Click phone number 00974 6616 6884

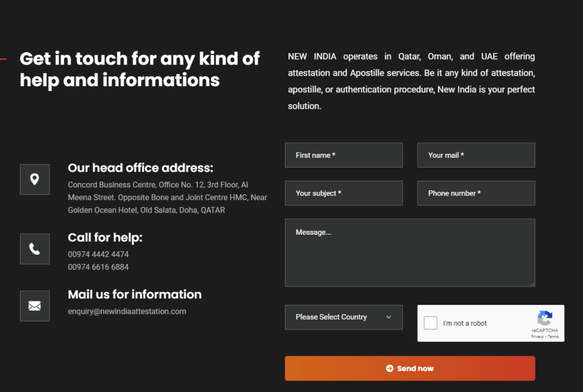pyautogui.click(x=98, y=267)
